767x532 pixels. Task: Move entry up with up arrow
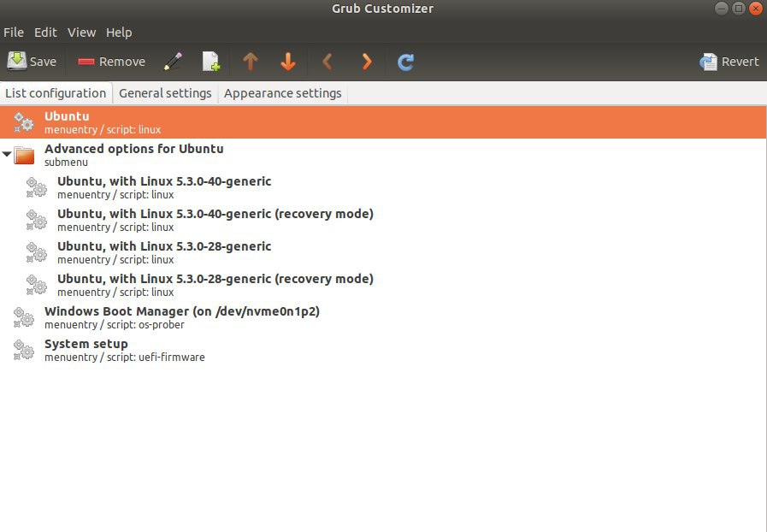coord(250,62)
